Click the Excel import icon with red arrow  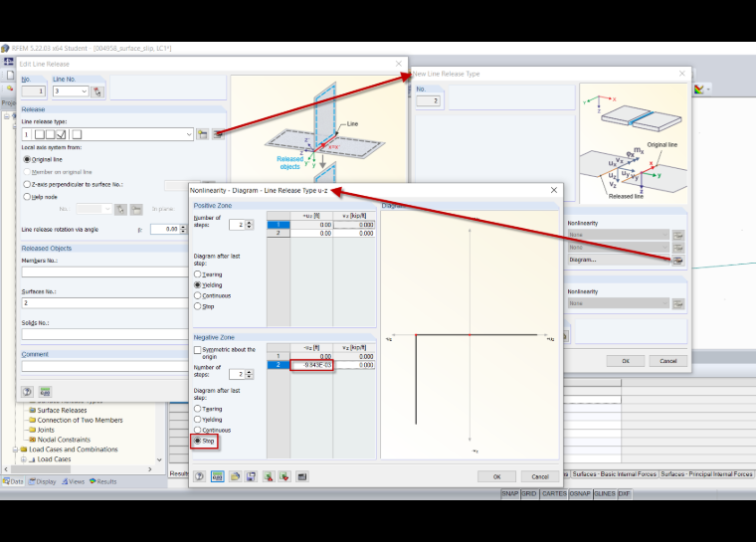[268, 476]
